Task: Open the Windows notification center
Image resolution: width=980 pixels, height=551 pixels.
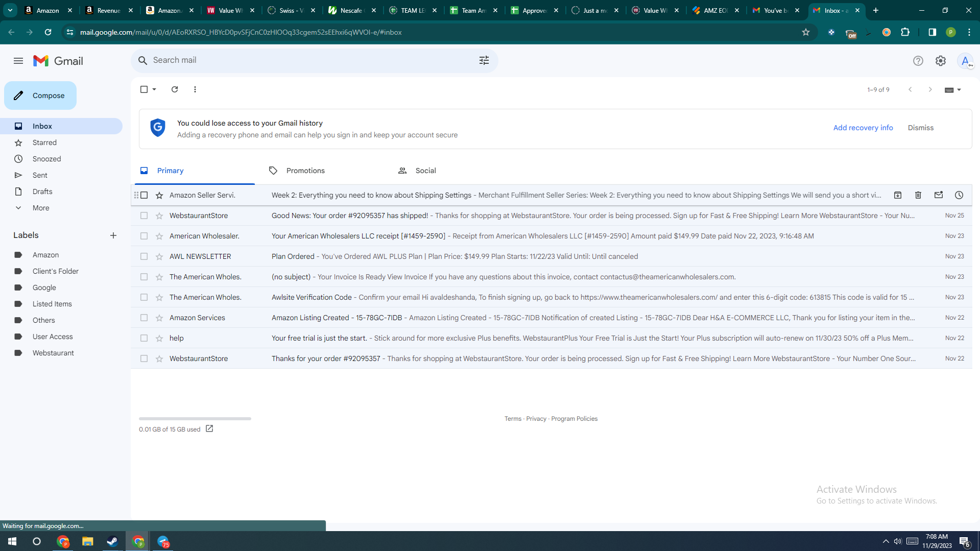Action: point(965,541)
